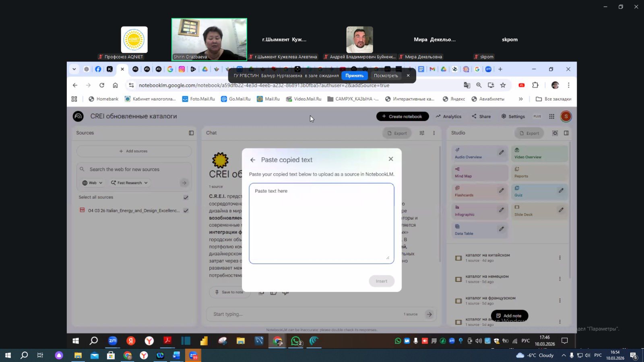Open the Google apps grid icon
This screenshot has height=362, width=644.
point(551,117)
